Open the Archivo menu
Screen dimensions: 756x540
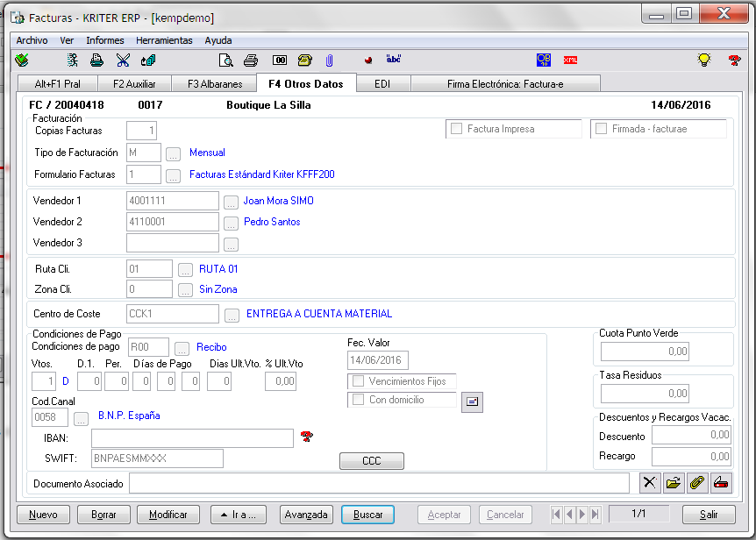click(x=32, y=40)
